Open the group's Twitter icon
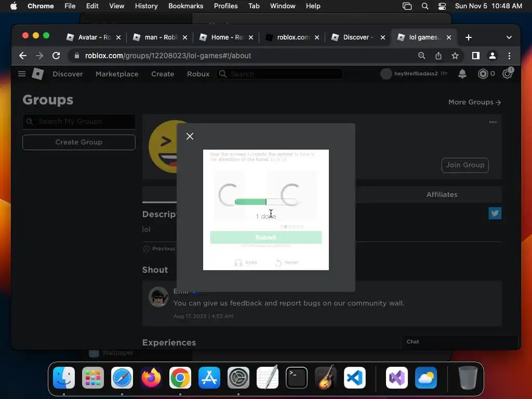Viewport: 532px width, 399px height. 495,214
